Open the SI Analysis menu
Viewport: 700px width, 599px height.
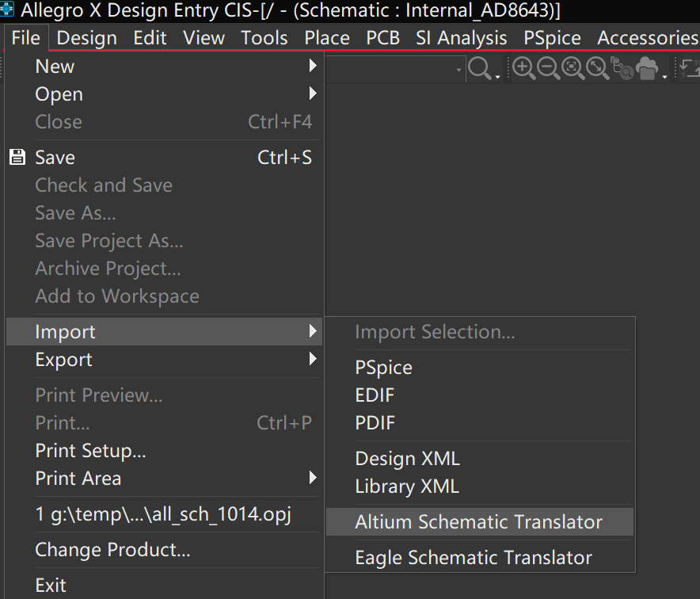(x=461, y=38)
